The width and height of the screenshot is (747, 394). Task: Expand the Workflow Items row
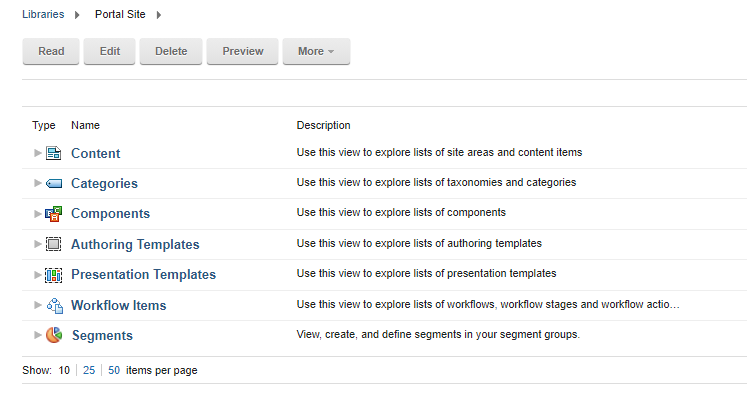(38, 305)
